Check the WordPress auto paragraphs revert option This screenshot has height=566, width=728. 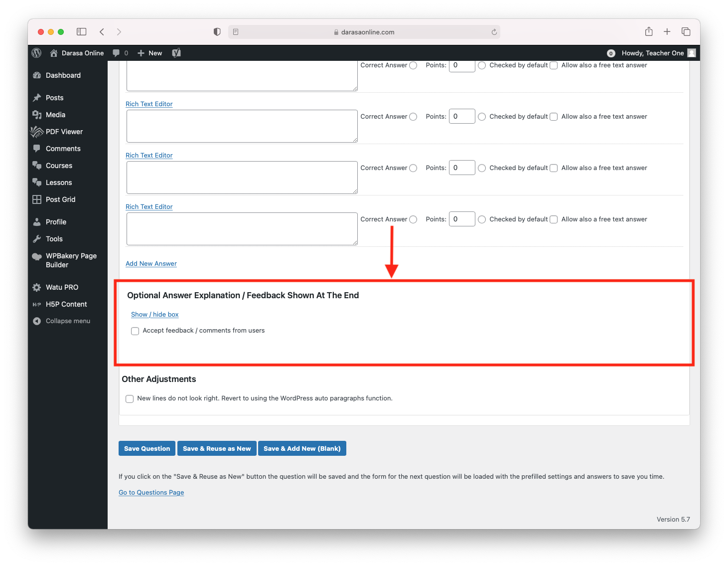[x=130, y=399]
